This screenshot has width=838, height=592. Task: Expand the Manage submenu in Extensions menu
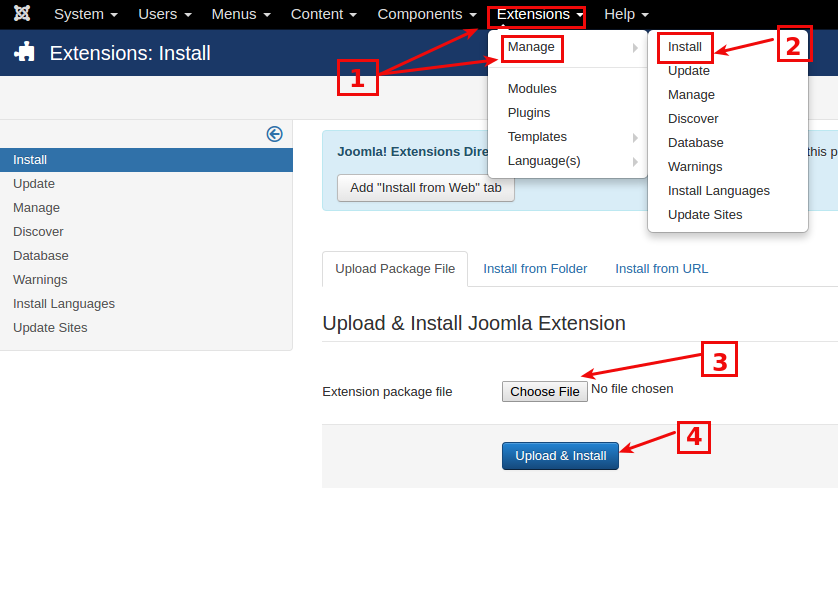pyautogui.click(x=568, y=48)
